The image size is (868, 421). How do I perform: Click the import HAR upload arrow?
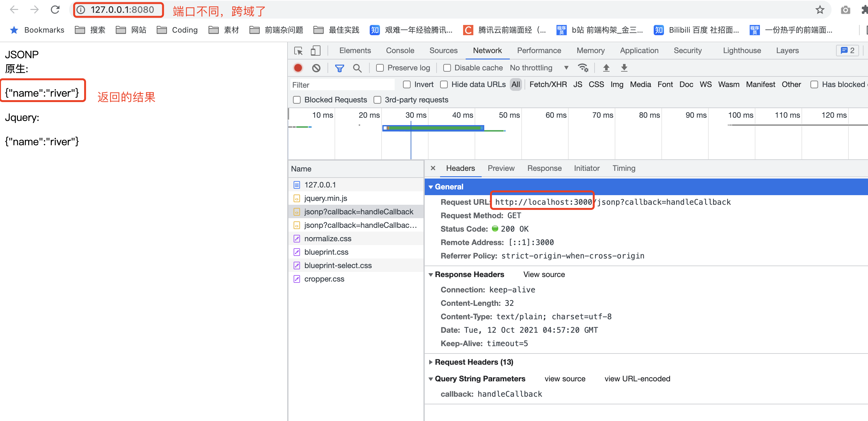[x=606, y=68]
